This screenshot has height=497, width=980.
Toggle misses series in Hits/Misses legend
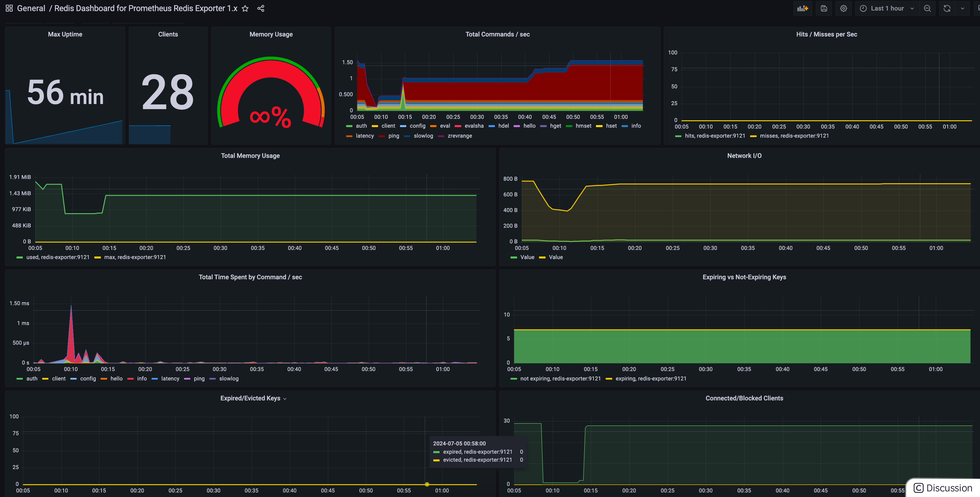794,136
